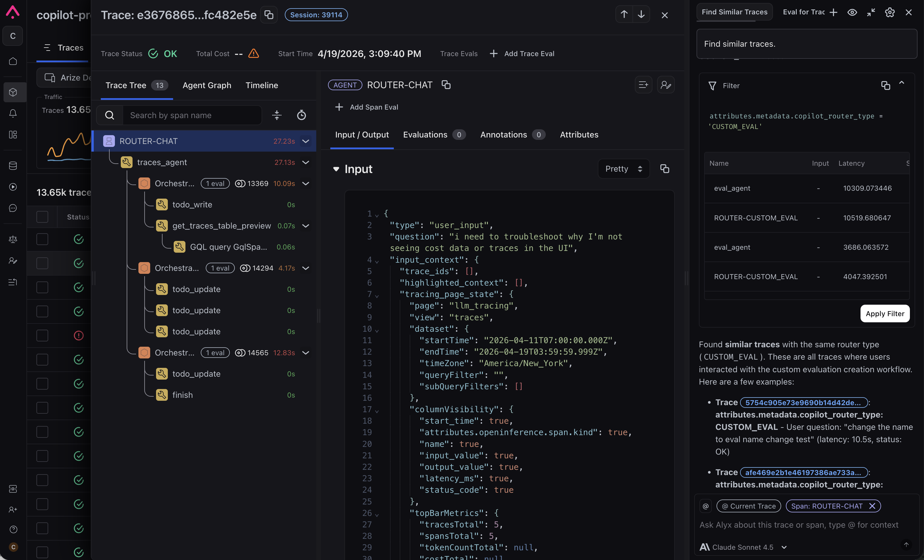Add a new chat with the plus icon
This screenshot has width=924, height=560.
point(833,12)
